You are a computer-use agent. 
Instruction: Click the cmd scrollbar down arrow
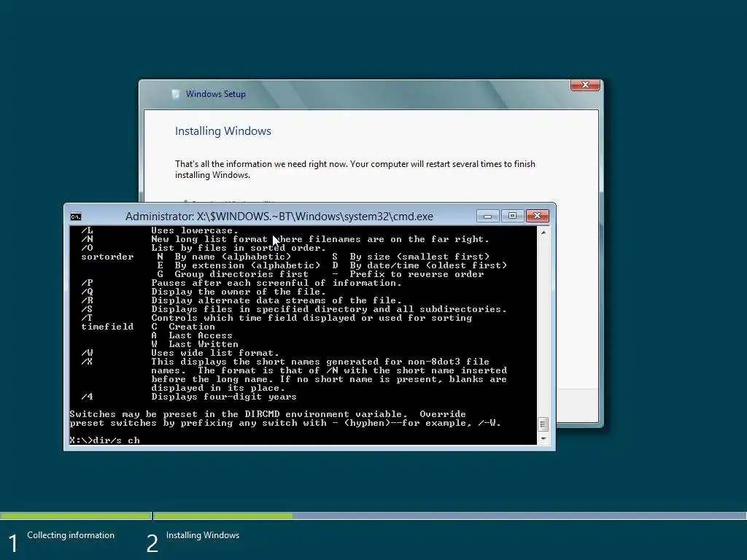[543, 439]
